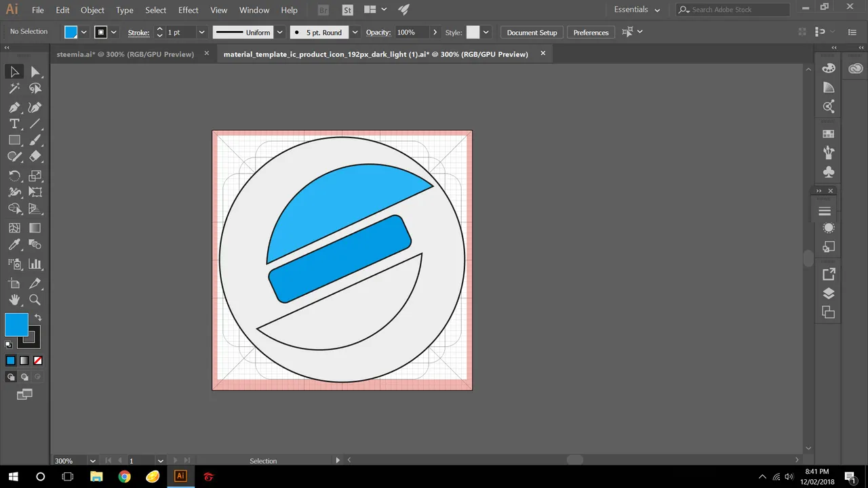Select the Shaper tool
Image resolution: width=868 pixels, height=488 pixels.
(x=14, y=156)
